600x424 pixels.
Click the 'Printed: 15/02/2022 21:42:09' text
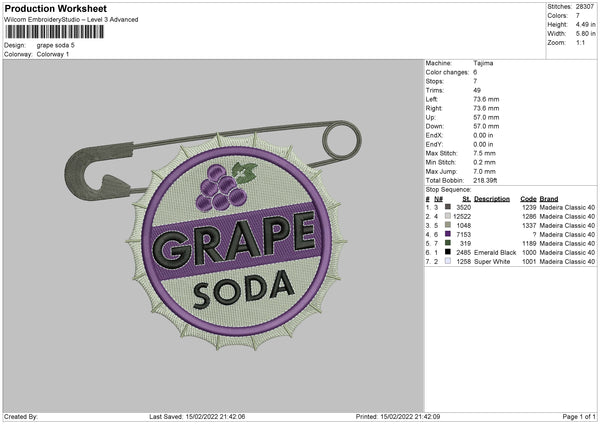[x=398, y=416]
